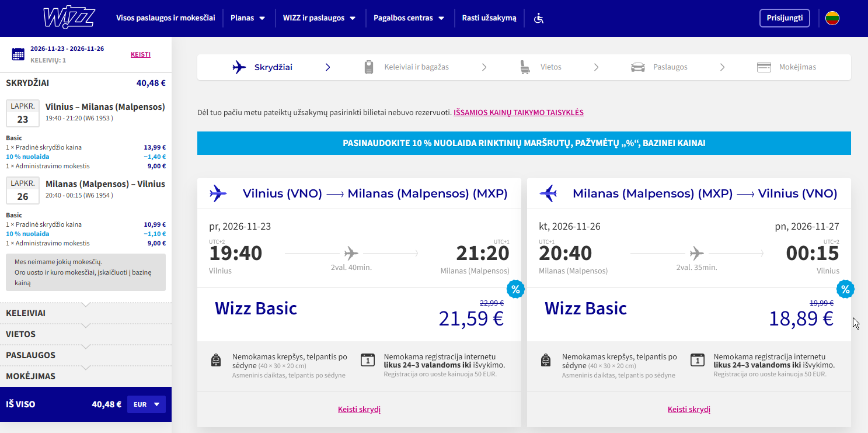Click LAPKR. 26 date box
Screen dimensions: 868x433
coord(22,190)
